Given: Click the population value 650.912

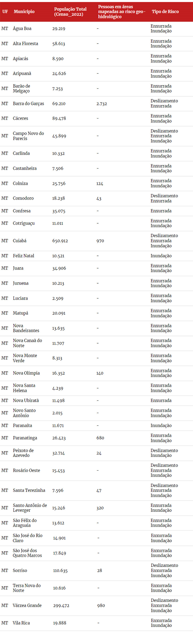Looking at the screenshot, I should 60,241.
